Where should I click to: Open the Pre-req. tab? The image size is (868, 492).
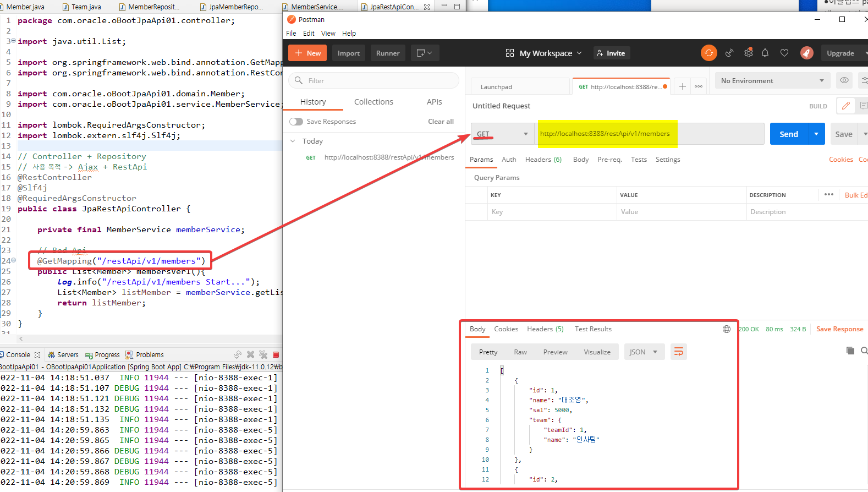[x=609, y=159]
